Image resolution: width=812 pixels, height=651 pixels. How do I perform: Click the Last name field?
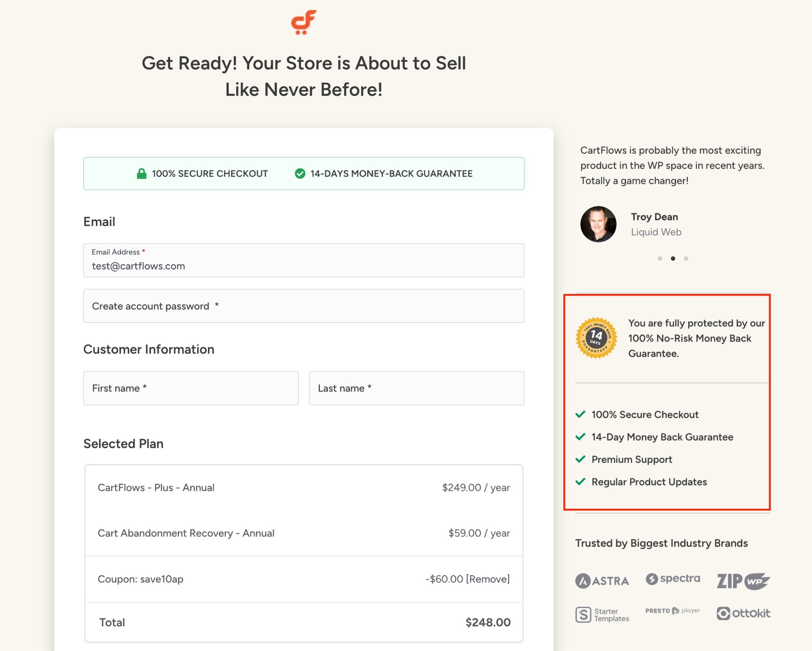point(416,388)
